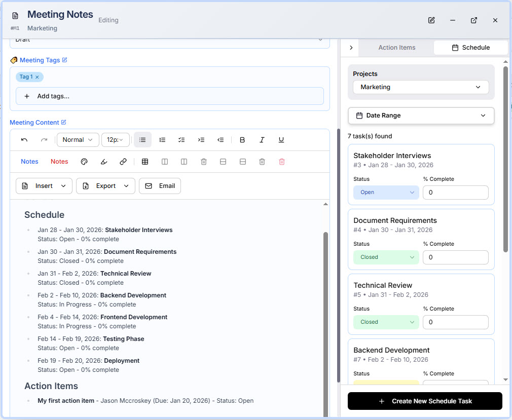Open the text color palette icon

83,161
